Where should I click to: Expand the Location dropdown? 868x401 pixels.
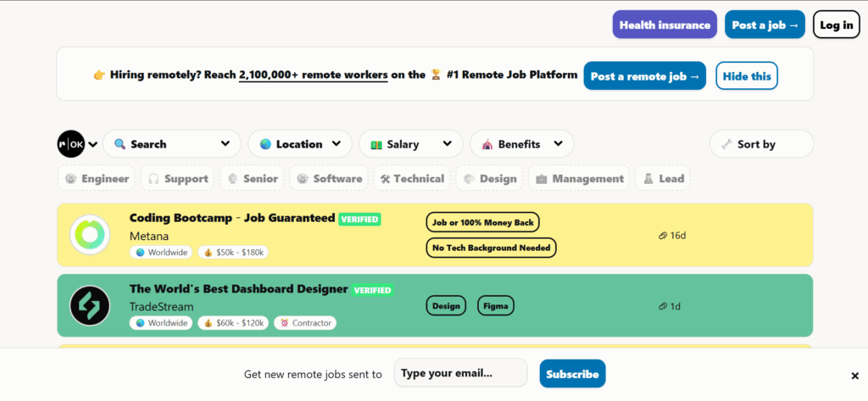tap(300, 144)
